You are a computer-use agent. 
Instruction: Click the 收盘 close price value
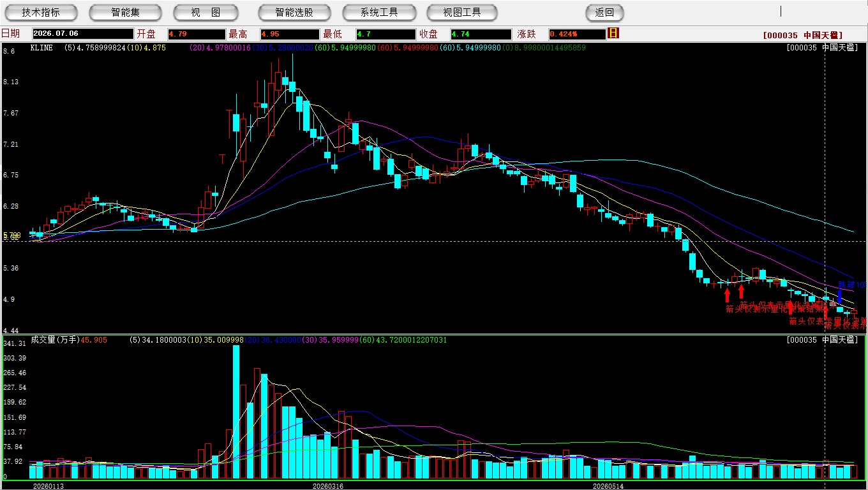[481, 34]
